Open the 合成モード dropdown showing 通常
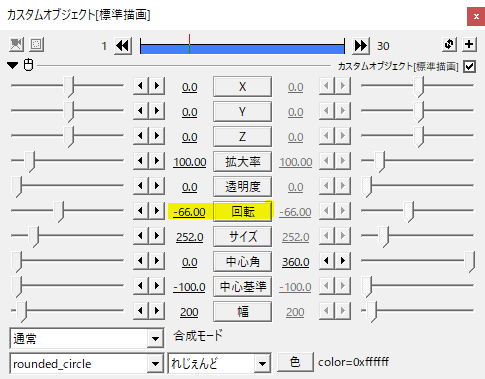The image size is (485, 379). coord(87,339)
